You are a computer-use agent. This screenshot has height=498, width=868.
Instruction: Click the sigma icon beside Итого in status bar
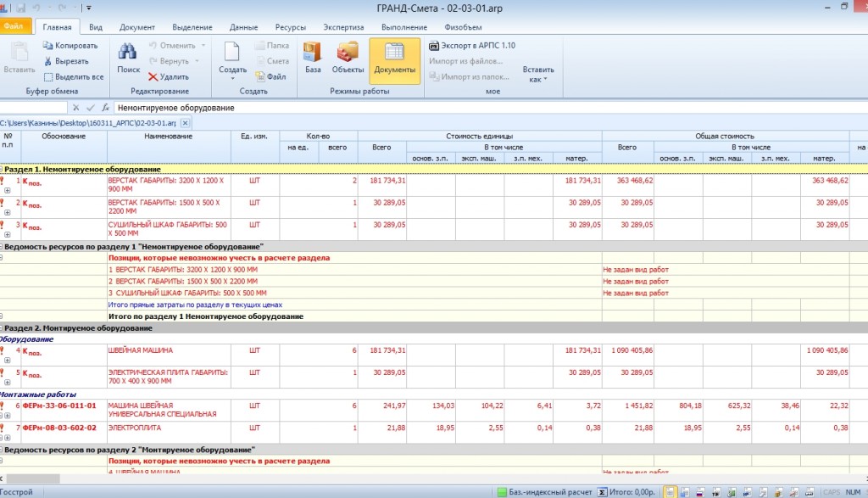603,492
